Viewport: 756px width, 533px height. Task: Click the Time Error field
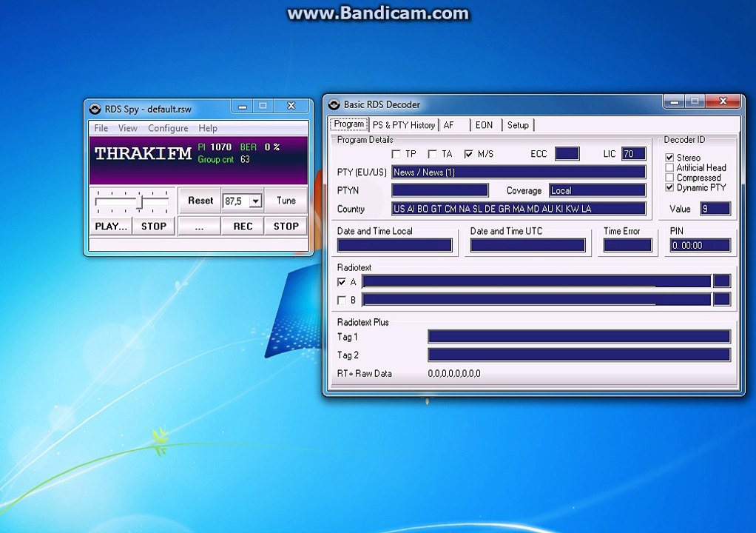[x=627, y=246]
